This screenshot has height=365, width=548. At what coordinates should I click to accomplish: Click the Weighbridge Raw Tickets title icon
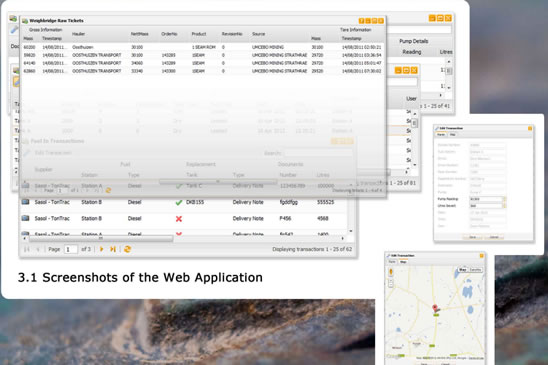(x=25, y=21)
